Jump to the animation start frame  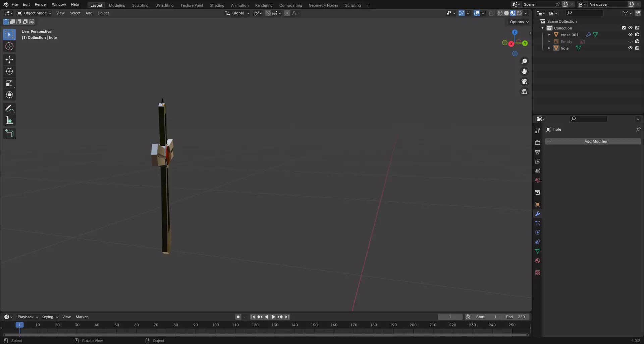253,317
